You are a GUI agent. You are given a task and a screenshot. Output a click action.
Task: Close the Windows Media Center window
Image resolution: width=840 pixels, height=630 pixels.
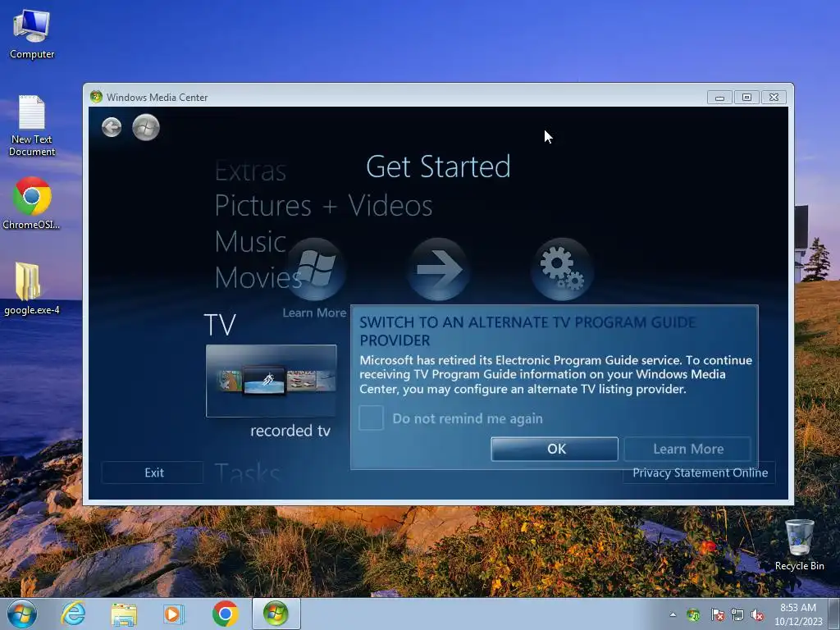pos(774,98)
